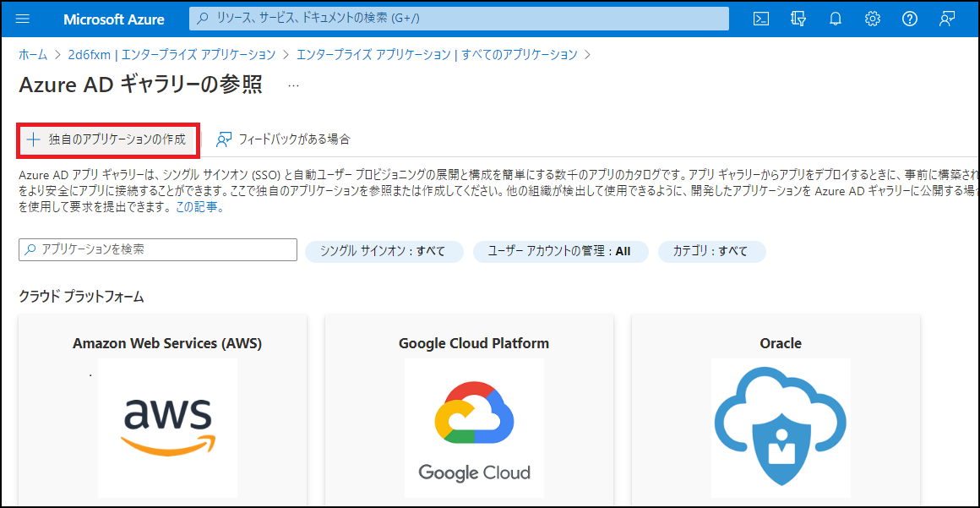This screenshot has height=508, width=980.
Task: Click the Azure AD ギャラリーの参照 page title
Action: (140, 85)
